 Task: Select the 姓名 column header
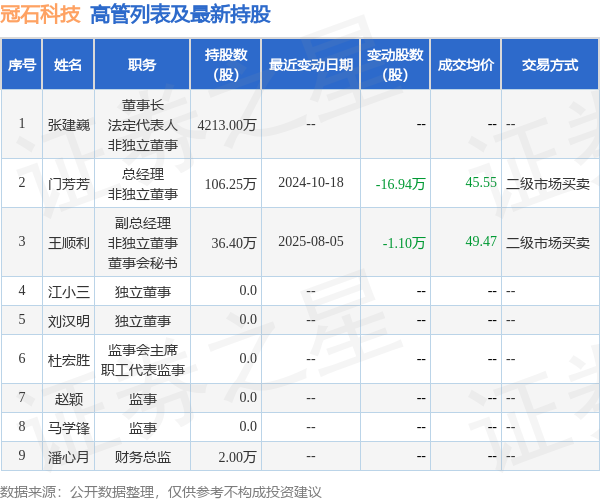coord(68,65)
